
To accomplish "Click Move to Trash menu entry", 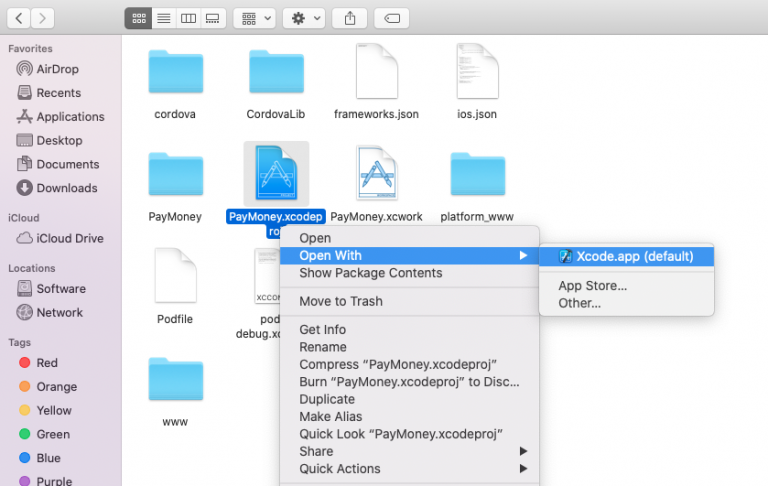I will (x=340, y=301).
